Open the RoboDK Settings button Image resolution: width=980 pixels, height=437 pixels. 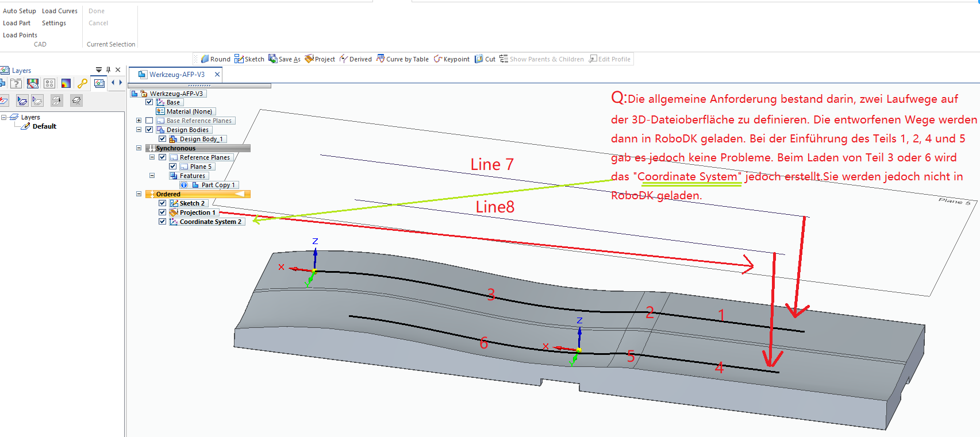53,23
